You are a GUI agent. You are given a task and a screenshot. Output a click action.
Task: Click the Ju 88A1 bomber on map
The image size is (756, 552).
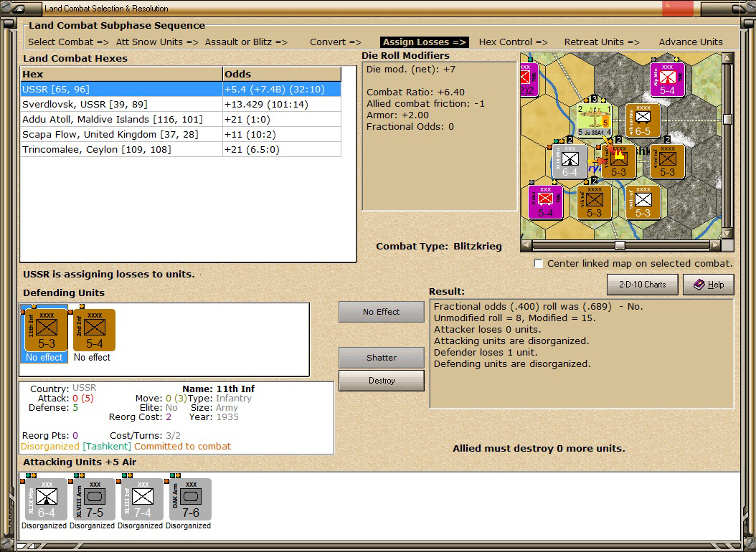pos(595,120)
